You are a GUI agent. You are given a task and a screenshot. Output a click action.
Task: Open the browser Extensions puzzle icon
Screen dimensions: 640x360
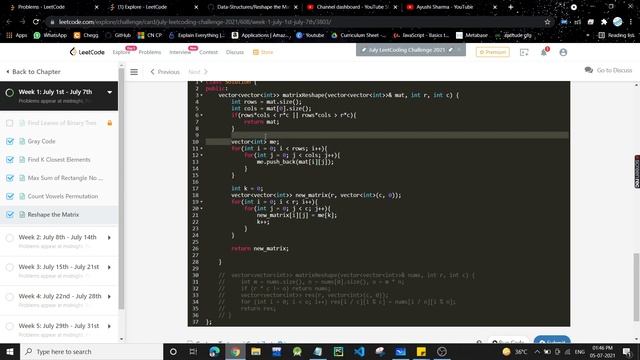coord(604,22)
